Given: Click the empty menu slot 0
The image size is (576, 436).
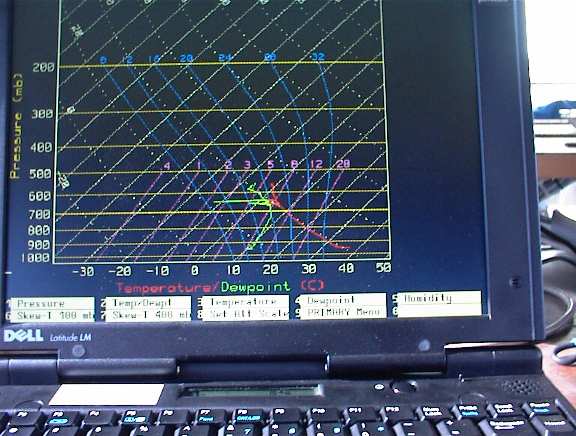Looking at the screenshot, I should (x=439, y=310).
